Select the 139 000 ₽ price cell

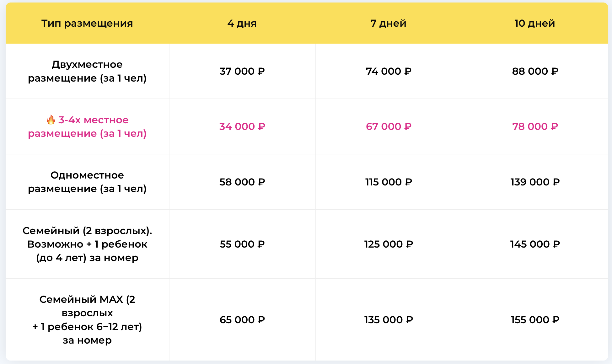pos(535,182)
